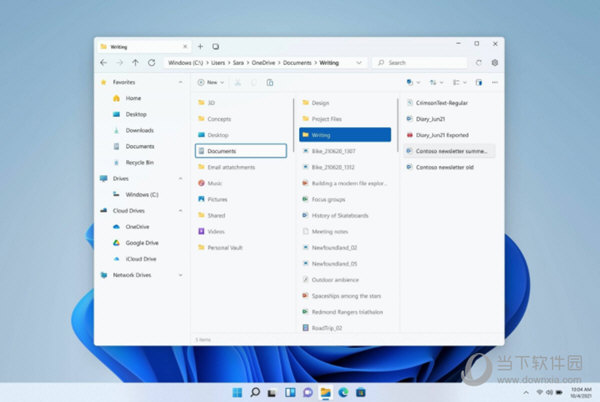This screenshot has width=600, height=402.
Task: Toggle the preview pane icon
Action: (479, 83)
